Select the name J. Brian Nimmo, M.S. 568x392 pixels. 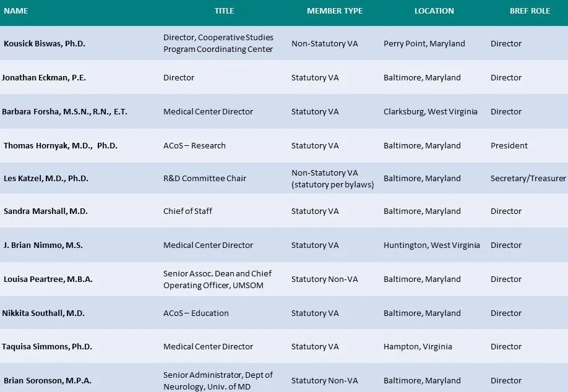coord(43,245)
